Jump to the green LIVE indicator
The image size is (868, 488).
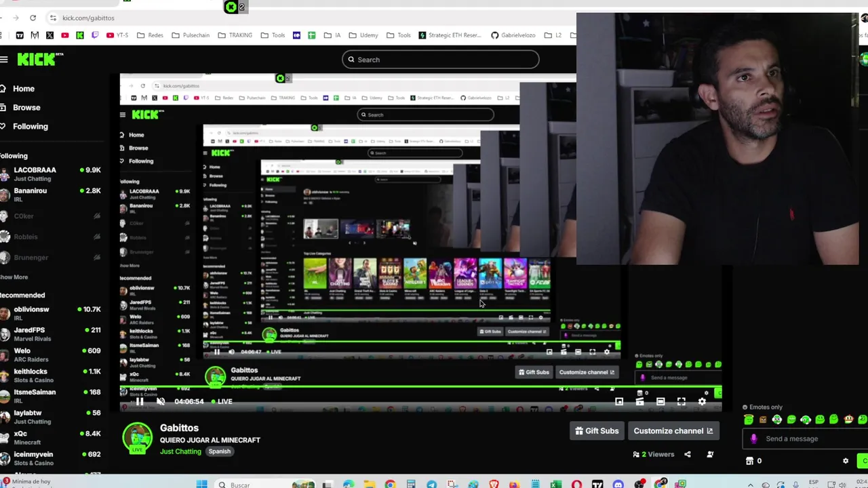(x=221, y=401)
